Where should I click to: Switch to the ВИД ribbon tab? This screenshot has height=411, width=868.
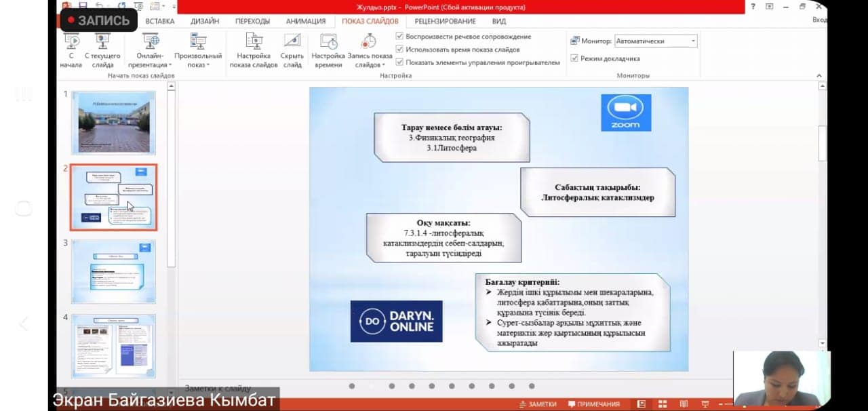499,21
